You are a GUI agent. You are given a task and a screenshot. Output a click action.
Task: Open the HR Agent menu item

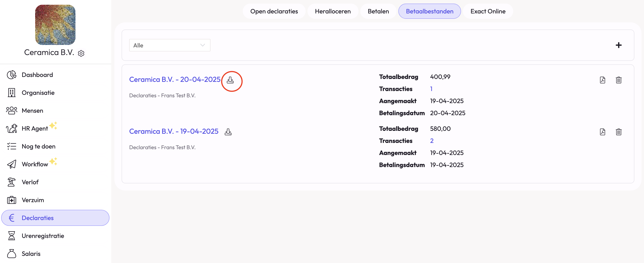35,128
